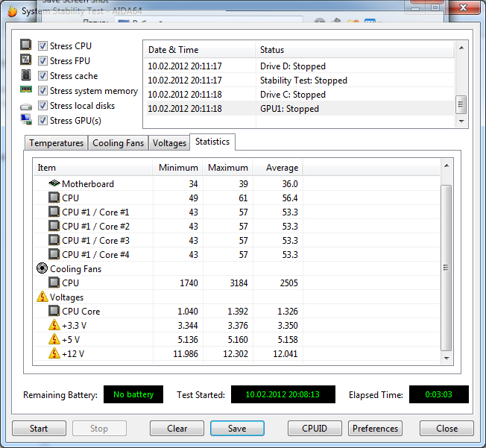The width and height of the screenshot is (486, 448).
Task: Click the fan icon next to Cooling Fans
Action: pyautogui.click(x=42, y=268)
